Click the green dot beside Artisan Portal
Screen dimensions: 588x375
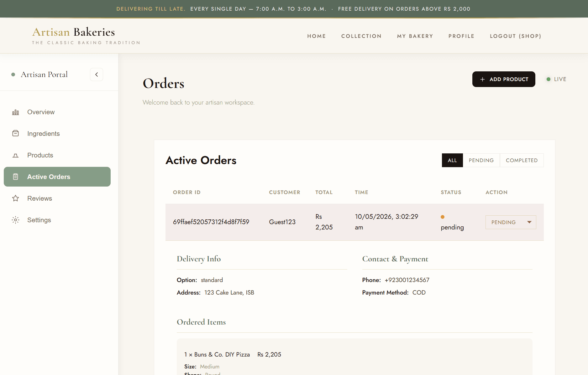(x=13, y=74)
